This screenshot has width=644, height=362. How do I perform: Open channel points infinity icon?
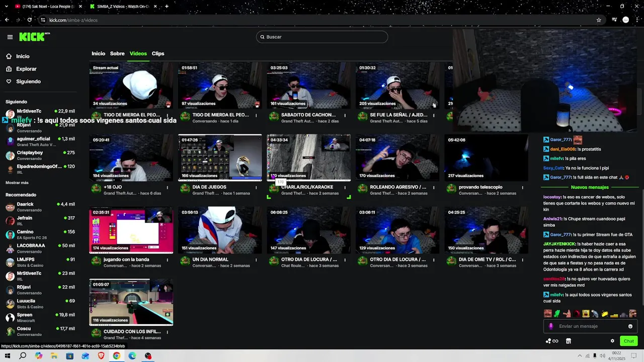[552, 341]
